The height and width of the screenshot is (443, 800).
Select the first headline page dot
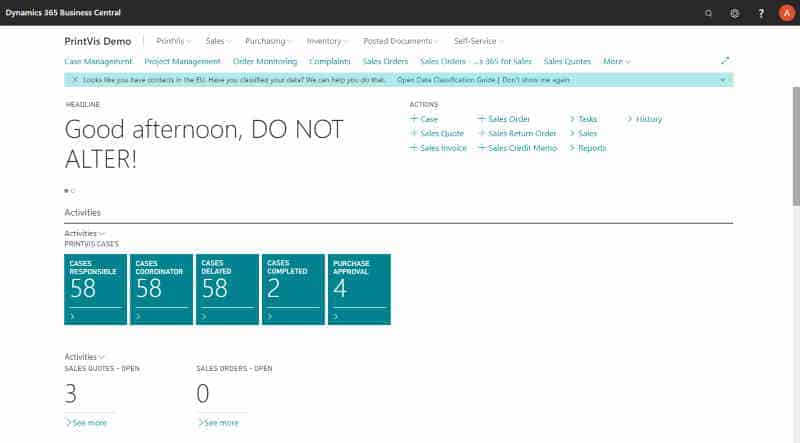66,191
